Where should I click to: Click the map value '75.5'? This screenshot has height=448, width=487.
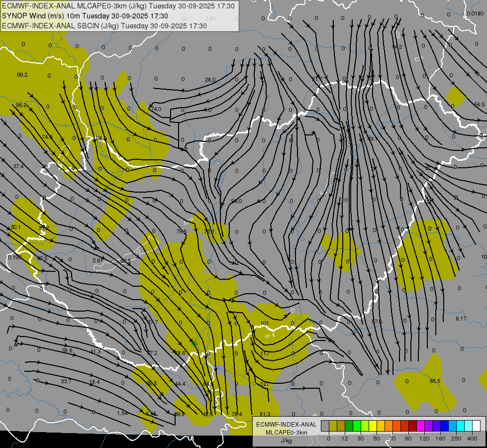point(182,231)
